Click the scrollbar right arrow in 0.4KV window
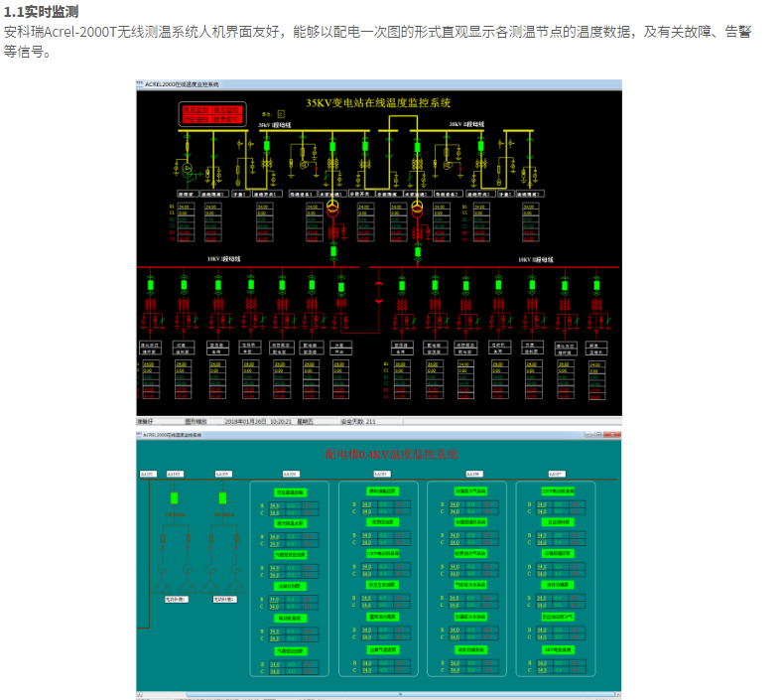This screenshot has width=783, height=700. [x=618, y=694]
